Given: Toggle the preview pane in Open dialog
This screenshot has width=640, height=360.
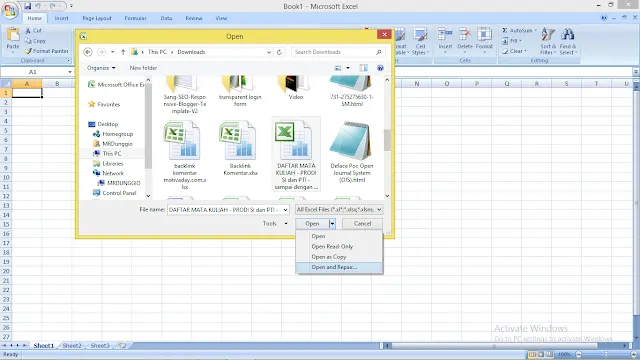Looking at the screenshot, I should pos(363,68).
